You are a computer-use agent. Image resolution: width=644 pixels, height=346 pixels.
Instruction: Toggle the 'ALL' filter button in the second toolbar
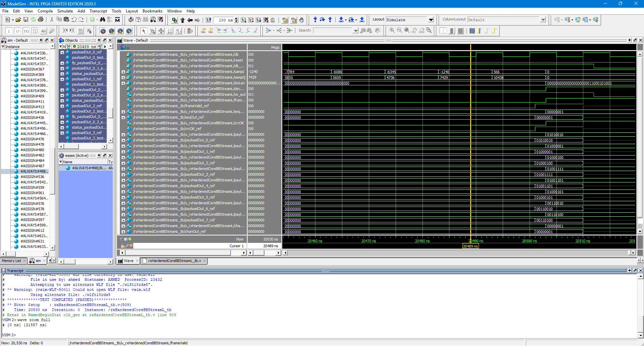pos(44,31)
